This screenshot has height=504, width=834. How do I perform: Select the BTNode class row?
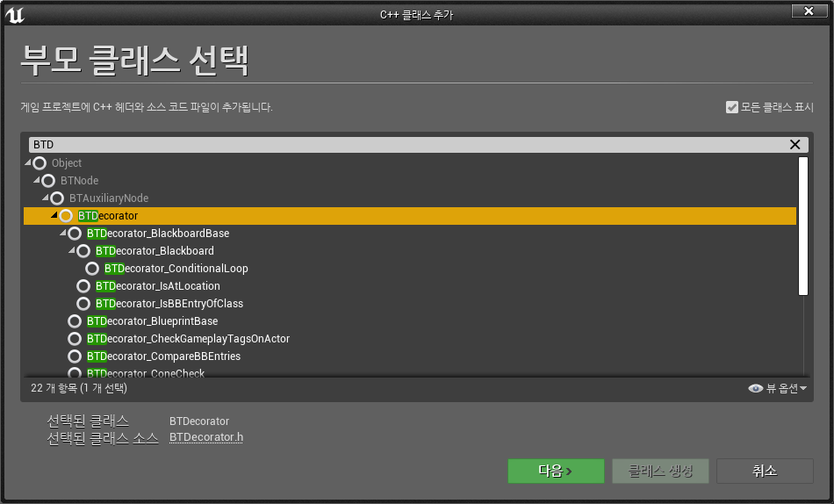pos(410,180)
